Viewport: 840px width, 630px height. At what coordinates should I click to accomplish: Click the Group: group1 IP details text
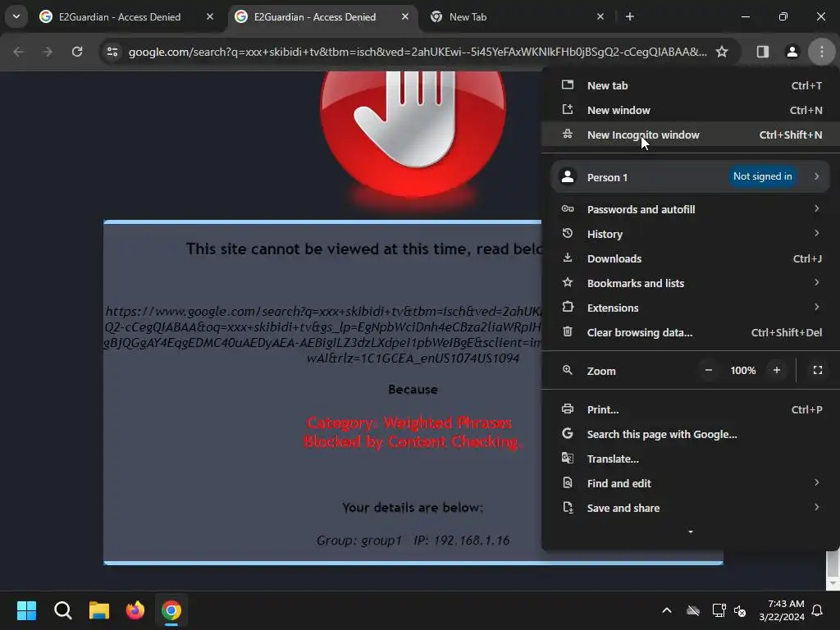413,540
